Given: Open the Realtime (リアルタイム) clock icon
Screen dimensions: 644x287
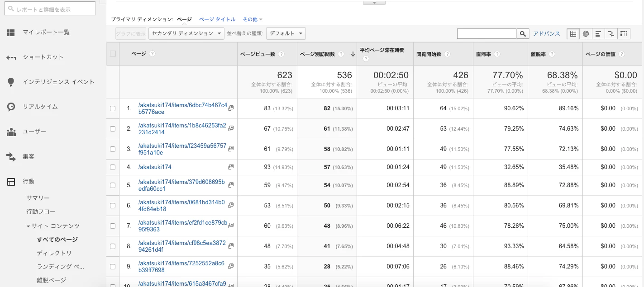Looking at the screenshot, I should coord(11,107).
